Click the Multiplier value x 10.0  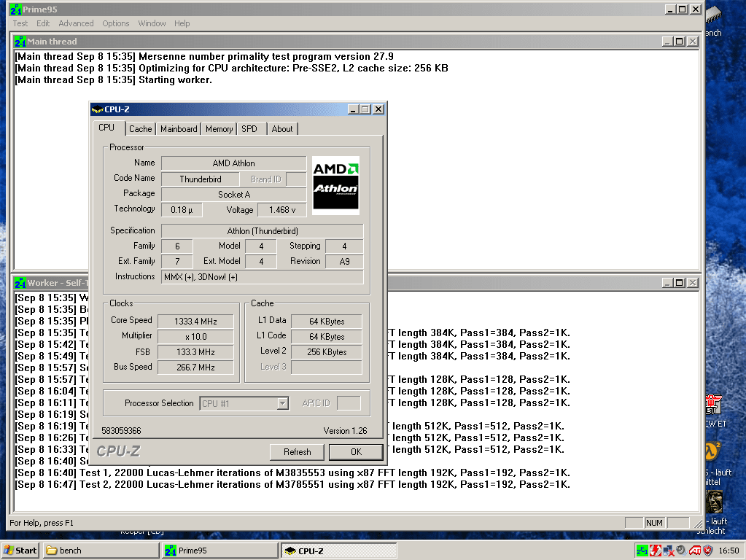coord(195,336)
